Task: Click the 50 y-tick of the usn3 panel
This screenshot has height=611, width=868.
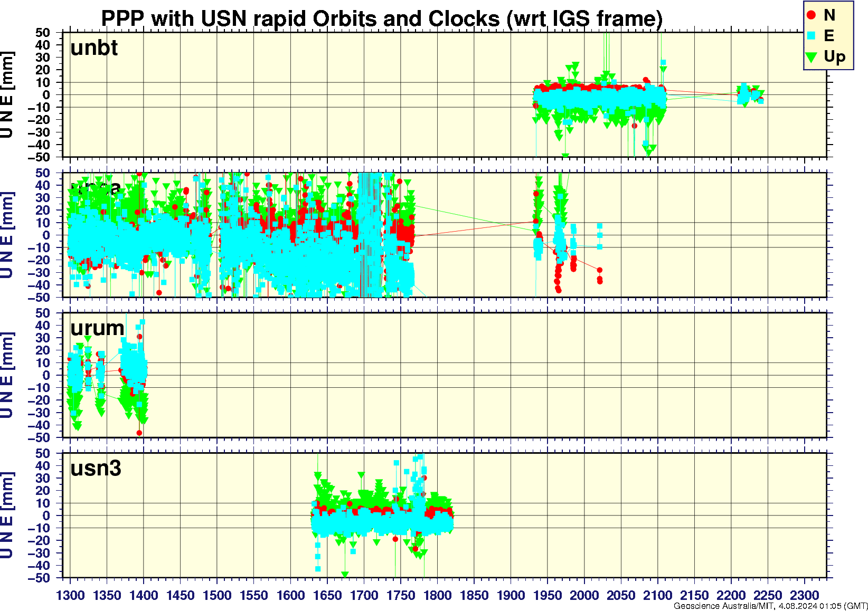Action: pyautogui.click(x=43, y=453)
